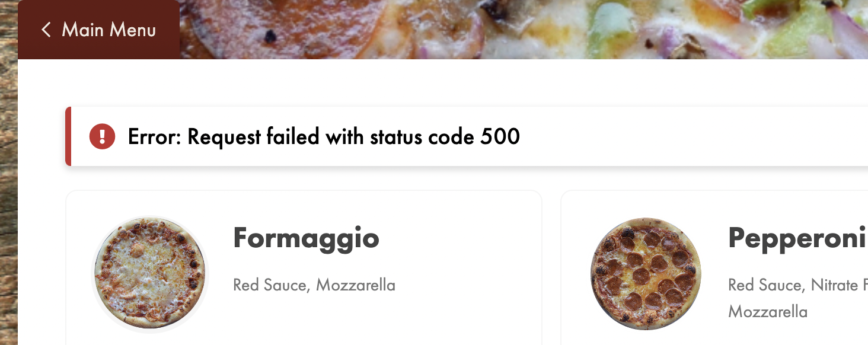Click the 'Mozzarella' line in the Pepperoni card
Viewport: 868px width, 345px height.
point(768,311)
